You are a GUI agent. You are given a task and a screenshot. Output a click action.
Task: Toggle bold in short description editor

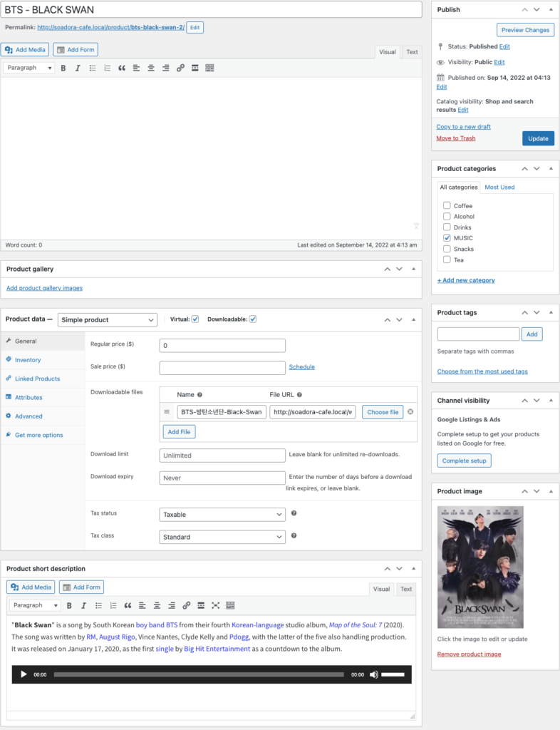click(69, 605)
